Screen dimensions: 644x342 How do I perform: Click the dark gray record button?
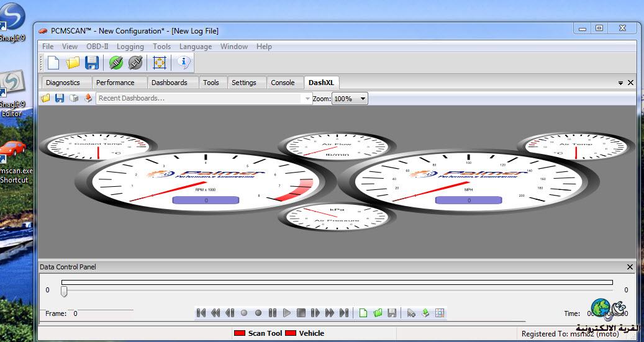click(258, 313)
